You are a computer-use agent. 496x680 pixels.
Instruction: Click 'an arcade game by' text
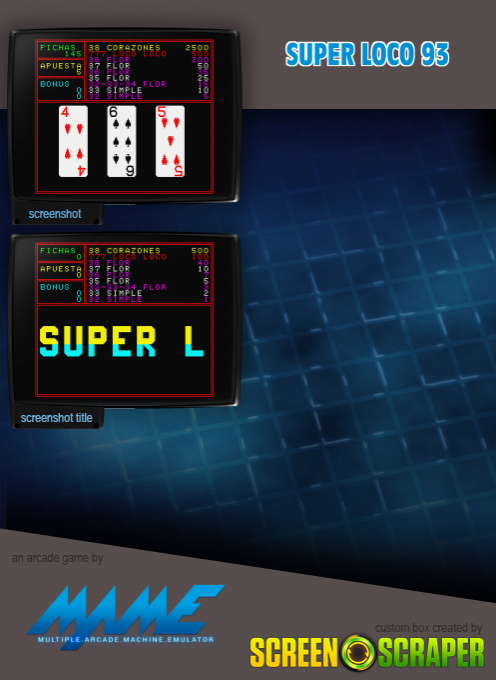pyautogui.click(x=57, y=558)
